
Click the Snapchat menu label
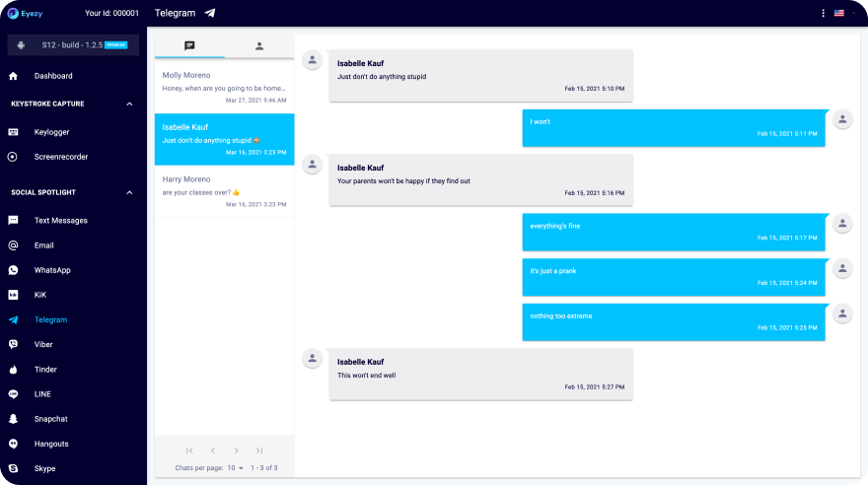[x=51, y=419]
